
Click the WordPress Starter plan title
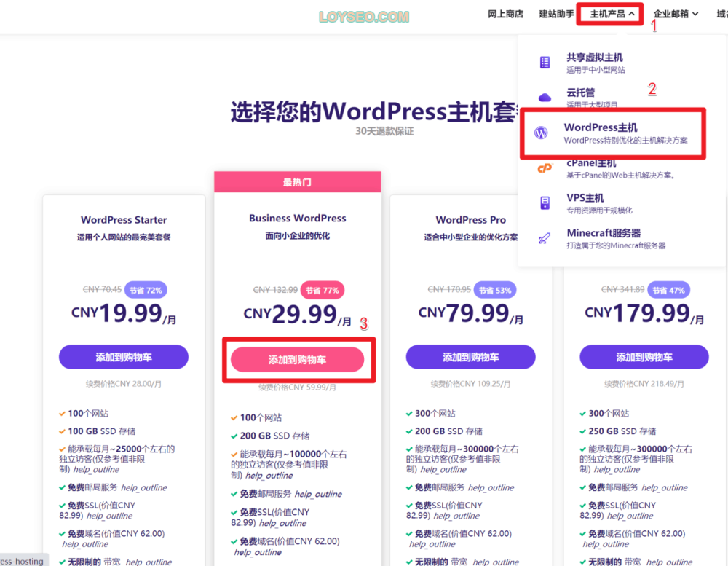coord(124,220)
